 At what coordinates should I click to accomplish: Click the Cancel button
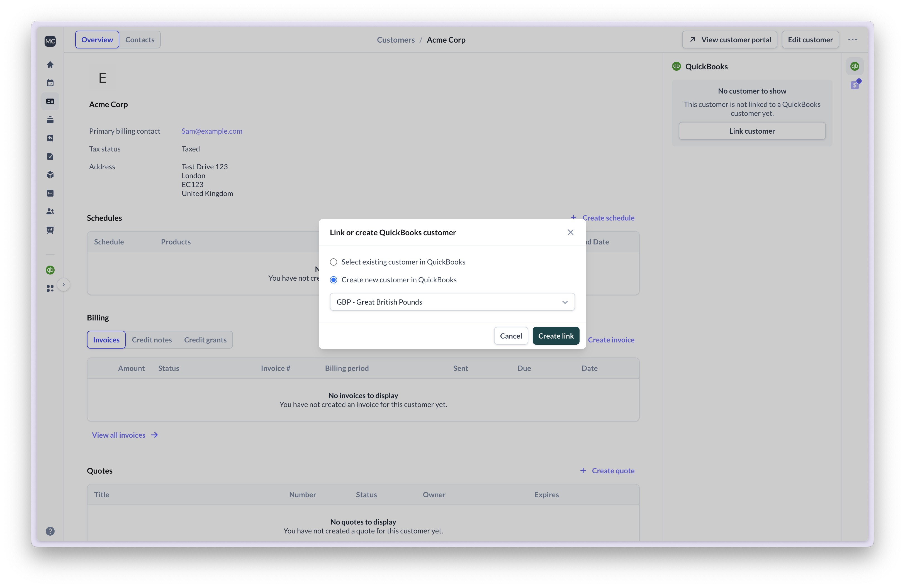[511, 336]
